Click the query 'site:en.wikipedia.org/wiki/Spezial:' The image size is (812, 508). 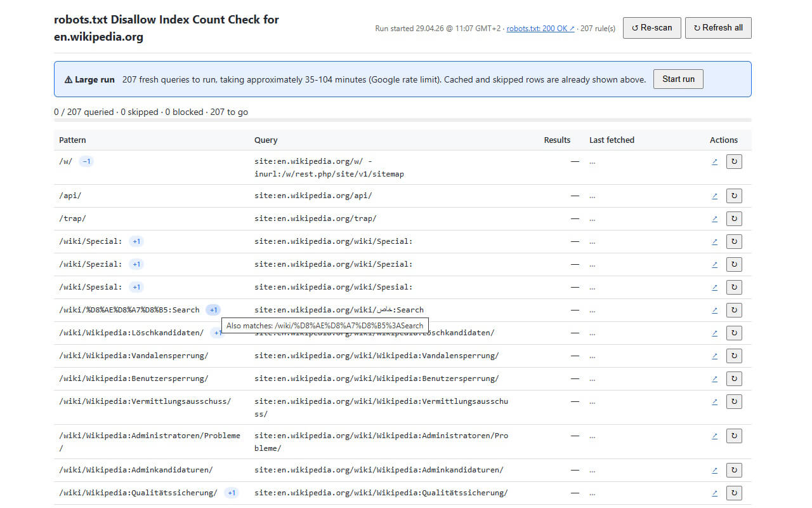click(334, 264)
